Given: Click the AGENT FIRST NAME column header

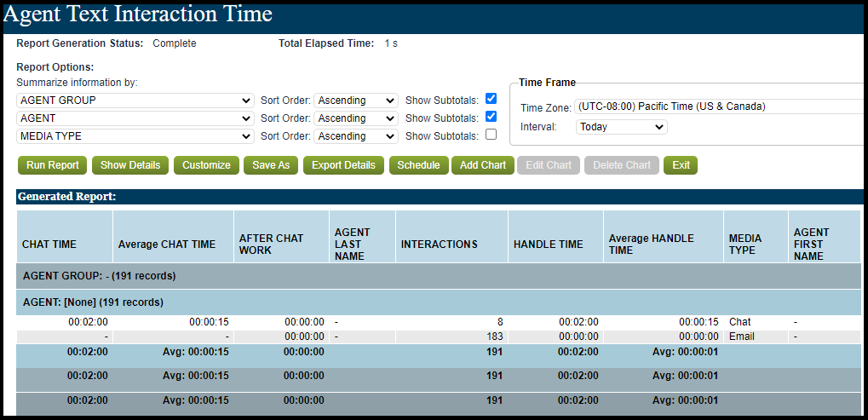Looking at the screenshot, I should point(825,236).
